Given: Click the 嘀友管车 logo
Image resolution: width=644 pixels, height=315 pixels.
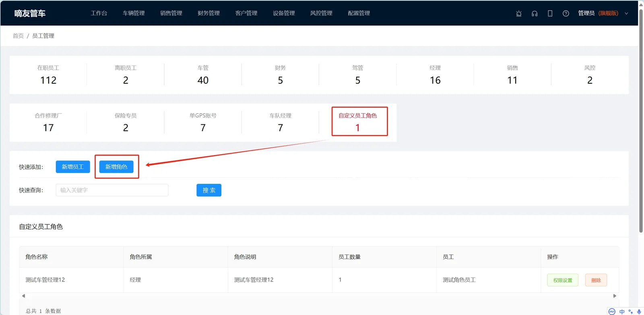Looking at the screenshot, I should tap(30, 13).
